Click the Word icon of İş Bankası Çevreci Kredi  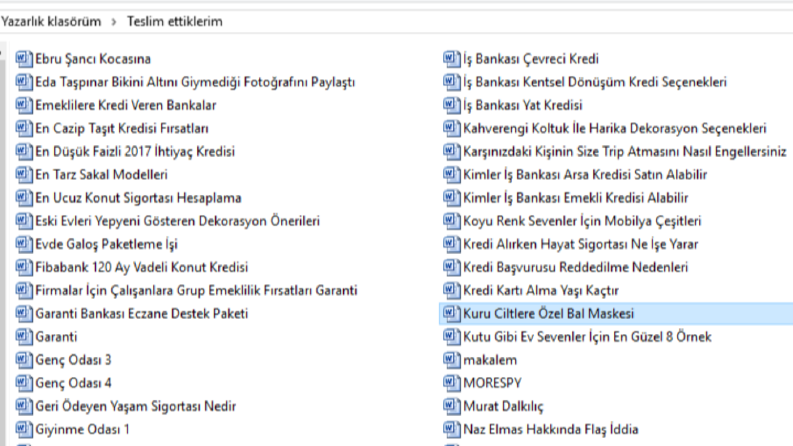[x=452, y=59]
